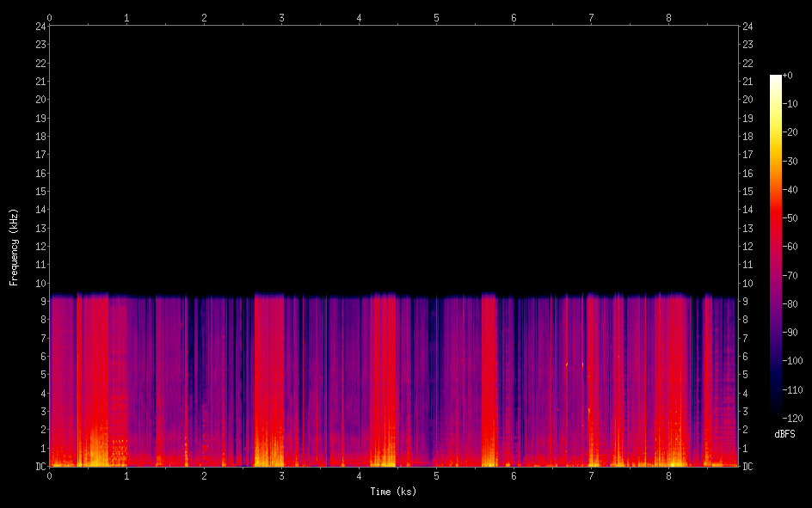
Task: Click the "6" tick on the top time axis
Action: pos(514,17)
